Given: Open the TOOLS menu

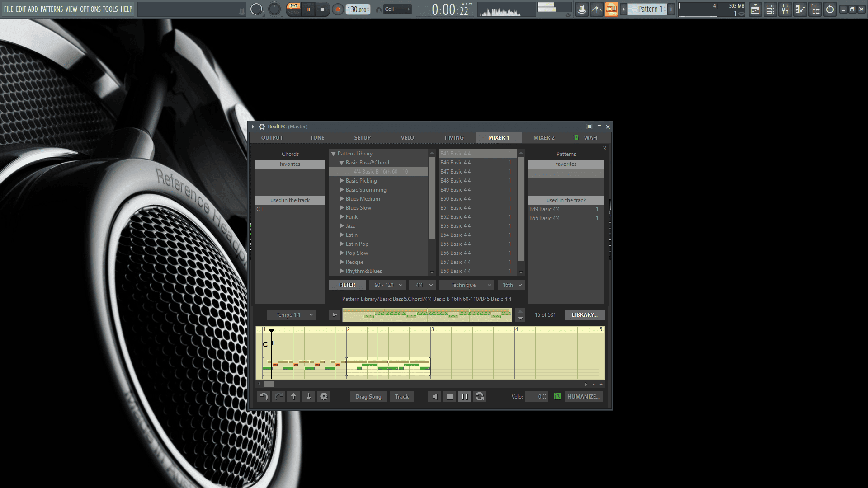Looking at the screenshot, I should [110, 9].
